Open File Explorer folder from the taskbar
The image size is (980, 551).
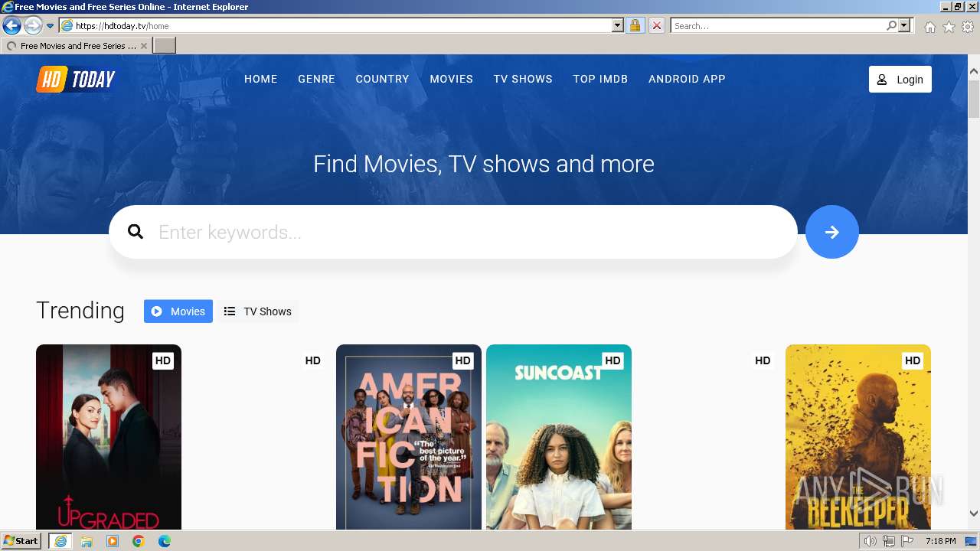(x=87, y=541)
